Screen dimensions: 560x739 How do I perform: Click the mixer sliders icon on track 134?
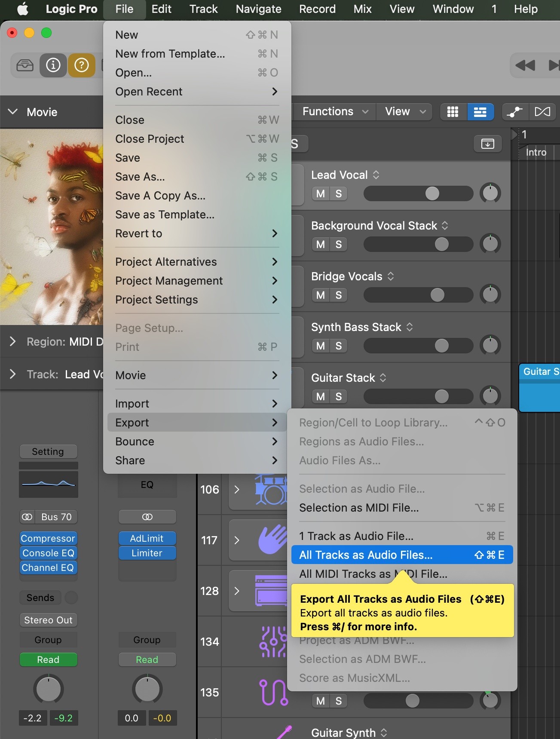[273, 641]
